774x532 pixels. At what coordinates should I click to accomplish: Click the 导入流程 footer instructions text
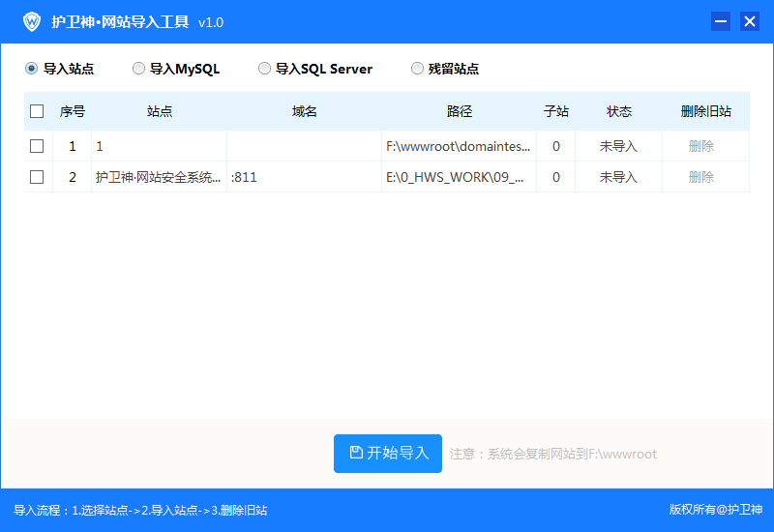pyautogui.click(x=140, y=511)
